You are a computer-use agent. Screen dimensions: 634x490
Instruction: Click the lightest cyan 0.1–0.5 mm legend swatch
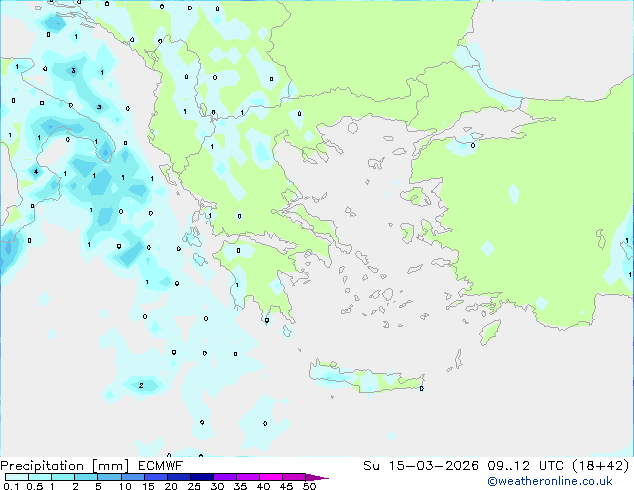17,477
